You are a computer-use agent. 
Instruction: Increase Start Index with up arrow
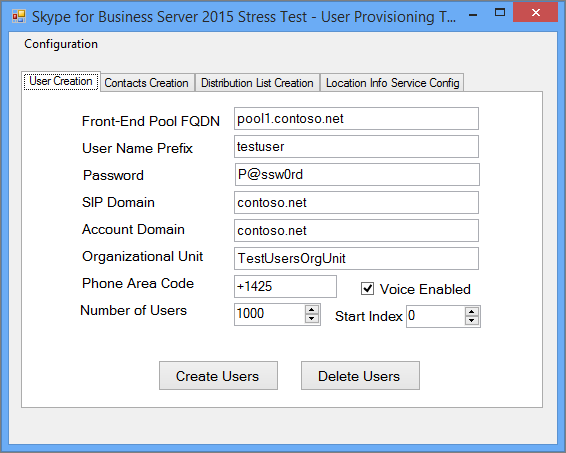[471, 312]
